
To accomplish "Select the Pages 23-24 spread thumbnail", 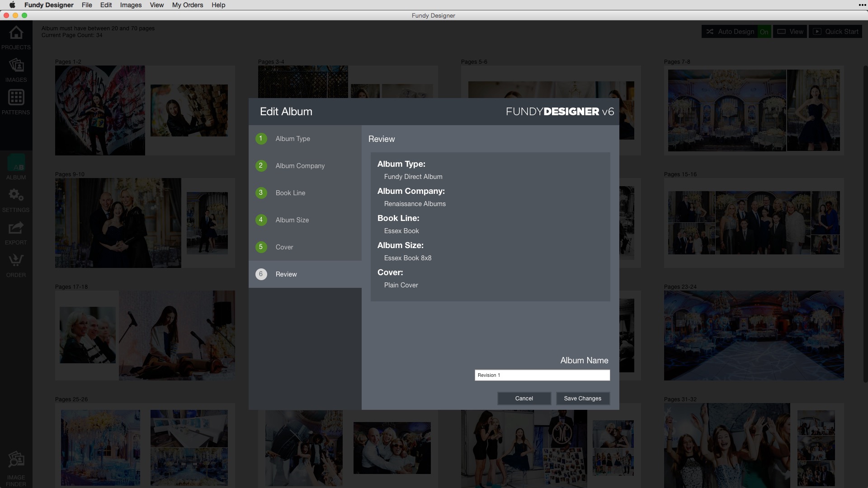I will 754,335.
